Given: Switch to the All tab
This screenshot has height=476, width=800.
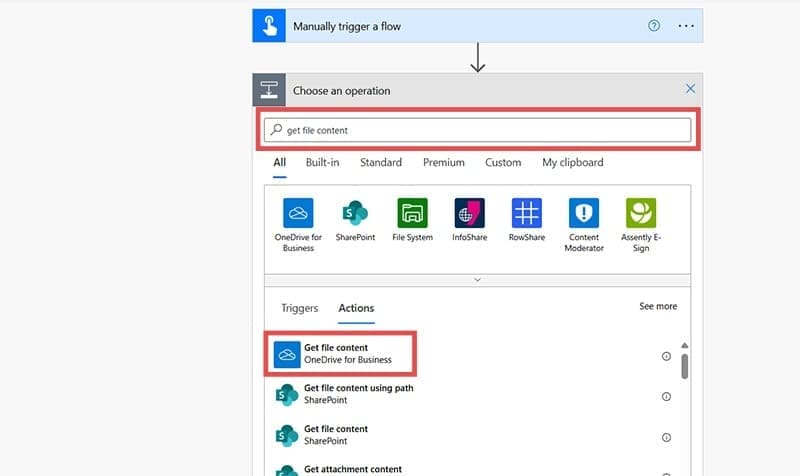Looking at the screenshot, I should (280, 162).
